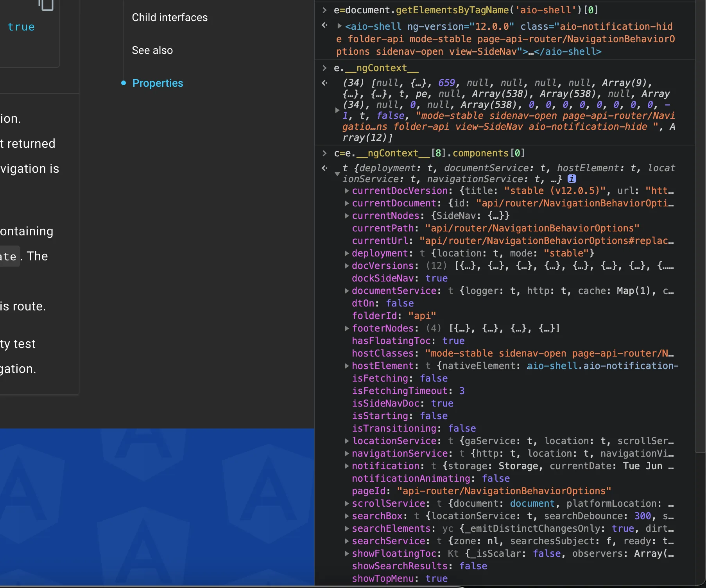Expand the currentDocument property
This screenshot has width=706, height=588.
[346, 203]
